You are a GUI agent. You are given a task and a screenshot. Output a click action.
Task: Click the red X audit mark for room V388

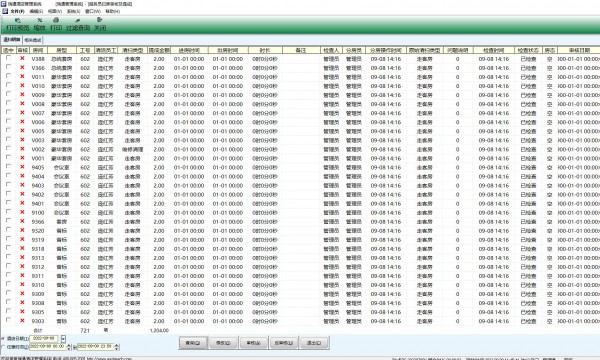[x=22, y=59]
